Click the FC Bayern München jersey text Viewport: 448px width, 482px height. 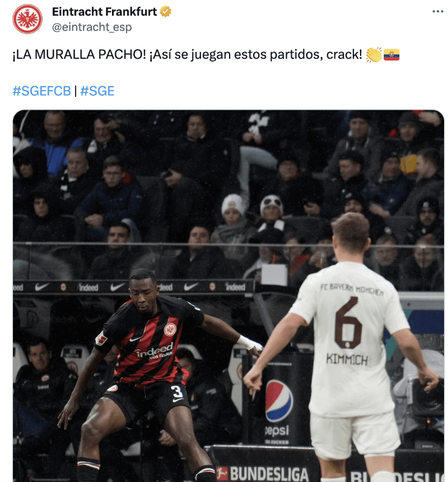(x=352, y=289)
